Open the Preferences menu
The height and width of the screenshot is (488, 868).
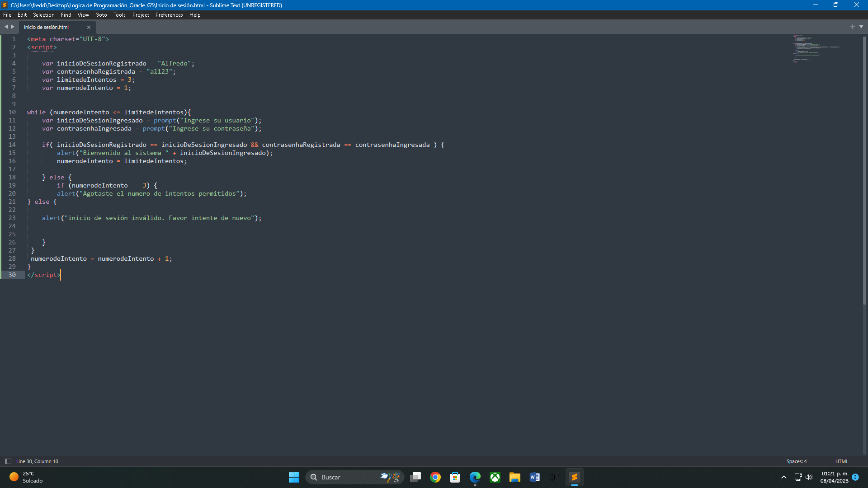169,15
